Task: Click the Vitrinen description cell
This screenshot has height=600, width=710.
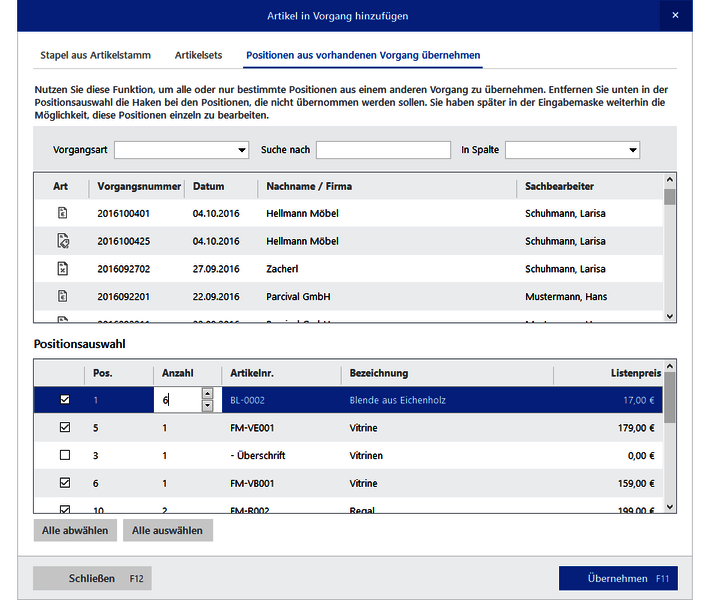Action: point(366,456)
